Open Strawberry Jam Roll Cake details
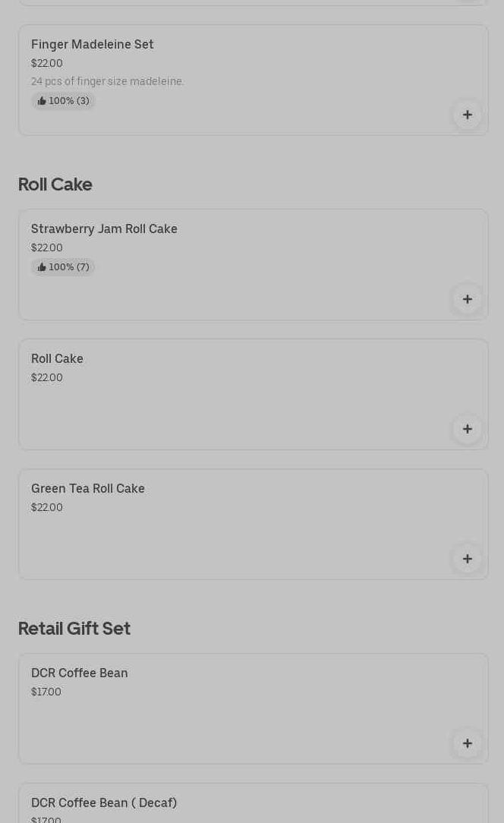The image size is (504, 823). pyautogui.click(x=104, y=229)
